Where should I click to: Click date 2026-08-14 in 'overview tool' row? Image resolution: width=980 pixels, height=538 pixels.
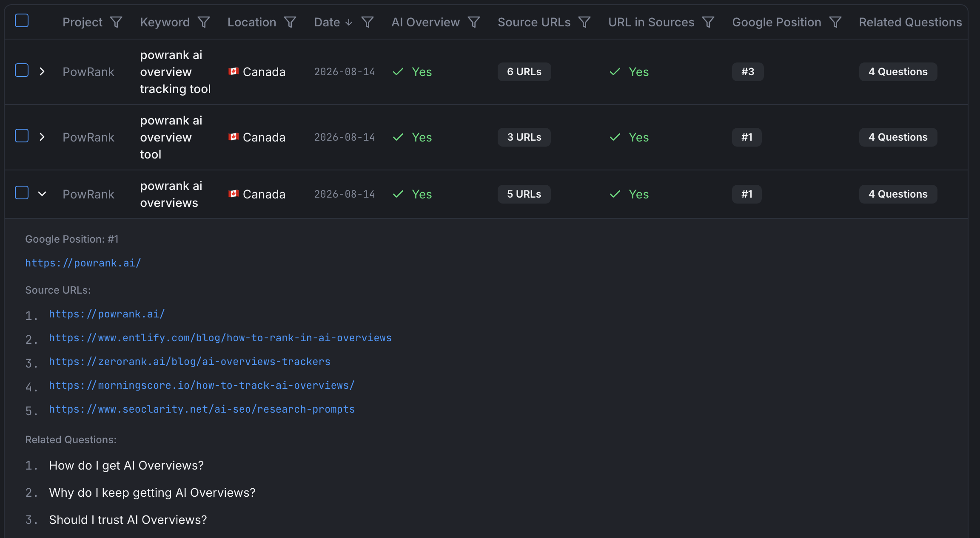tap(345, 137)
